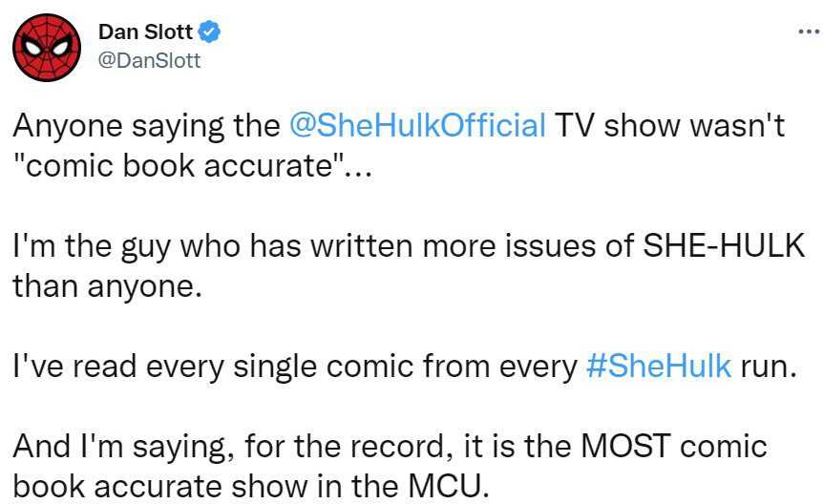Image resolution: width=823 pixels, height=504 pixels.
Task: Open Dan Slott's Spider-Man profile avatar
Action: coord(44,45)
